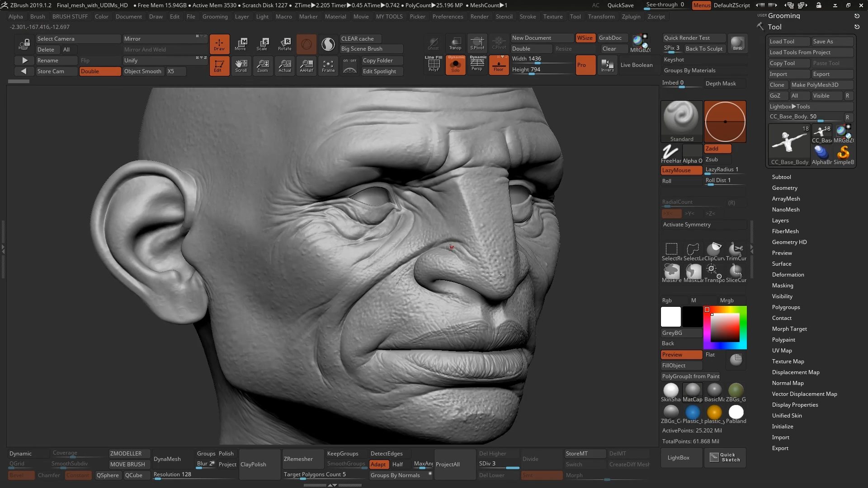Click the AAHalf zoom icon
Image resolution: width=868 pixels, height=488 pixels.
tap(306, 66)
